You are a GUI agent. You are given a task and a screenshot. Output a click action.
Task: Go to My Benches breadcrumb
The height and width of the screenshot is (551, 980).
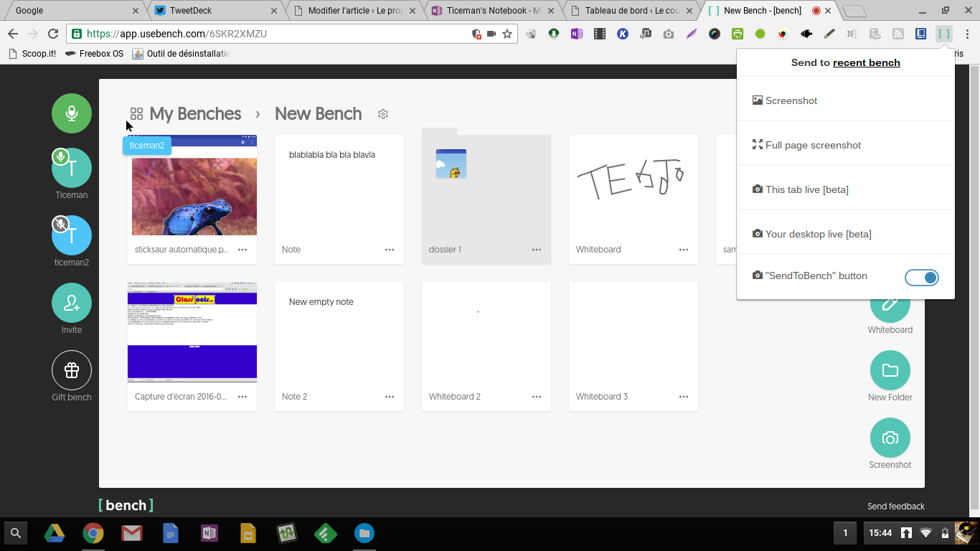point(195,114)
